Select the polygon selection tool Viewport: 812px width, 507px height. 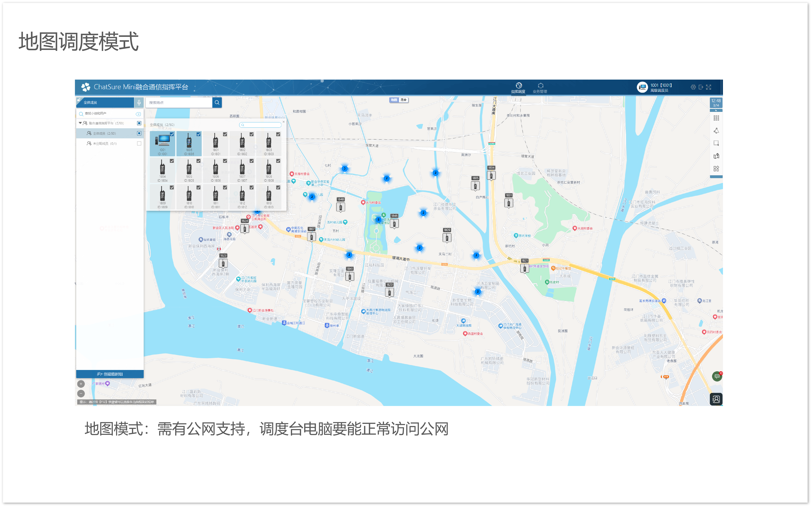(x=716, y=131)
